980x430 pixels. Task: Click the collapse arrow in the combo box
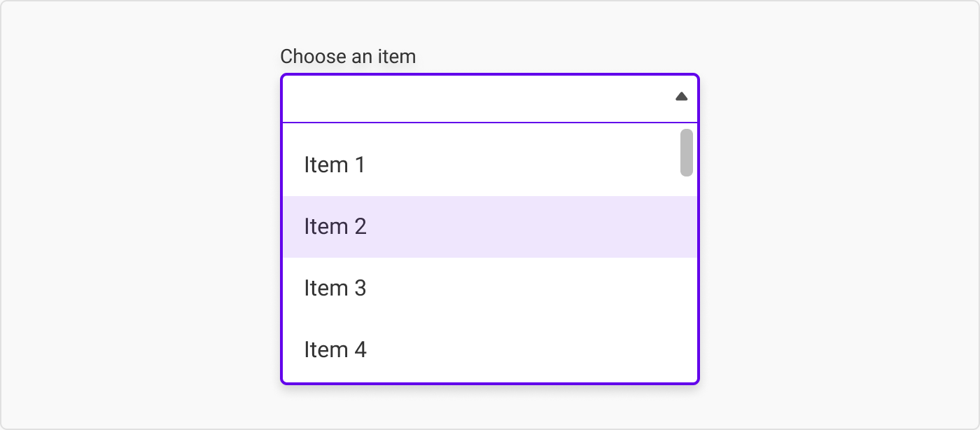click(x=681, y=97)
